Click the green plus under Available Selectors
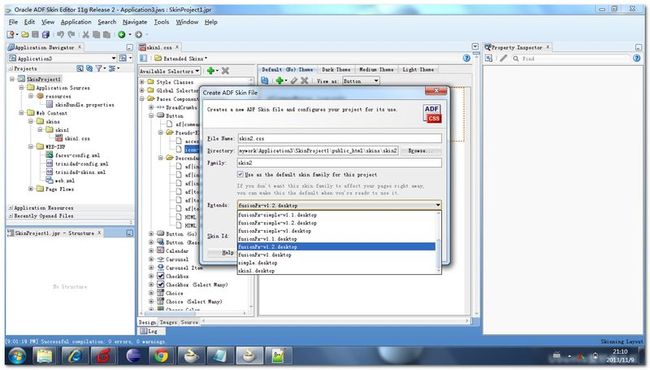 [211, 71]
